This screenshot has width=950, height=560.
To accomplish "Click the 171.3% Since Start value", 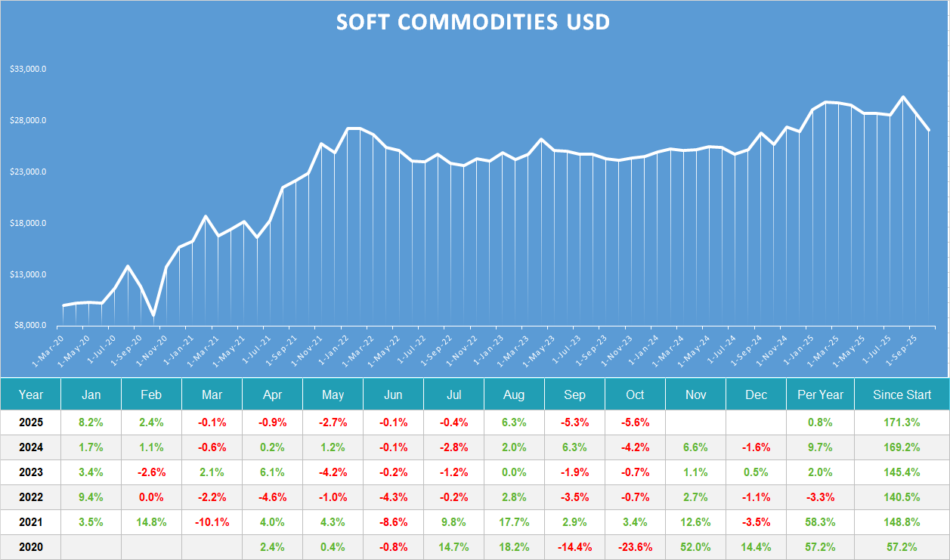I will tap(902, 422).
